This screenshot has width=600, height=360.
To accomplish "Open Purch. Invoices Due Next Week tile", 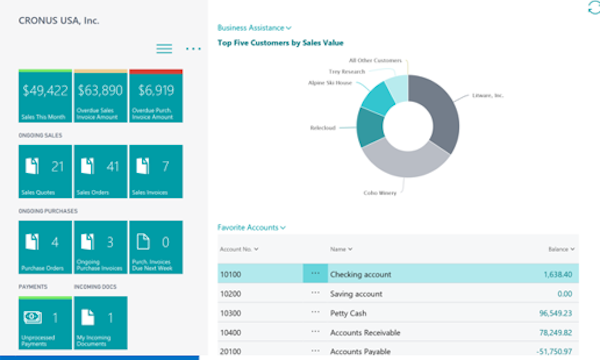I will 156,247.
